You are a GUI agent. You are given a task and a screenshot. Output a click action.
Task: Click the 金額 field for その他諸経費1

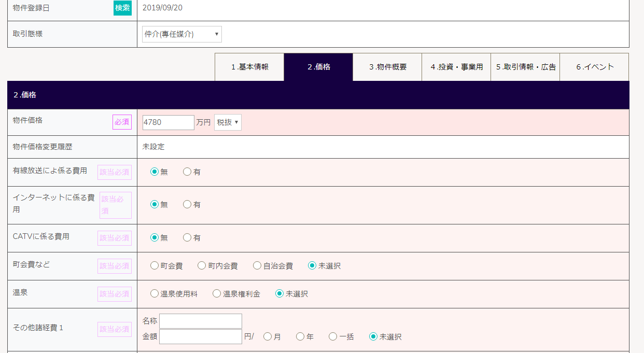click(x=200, y=336)
